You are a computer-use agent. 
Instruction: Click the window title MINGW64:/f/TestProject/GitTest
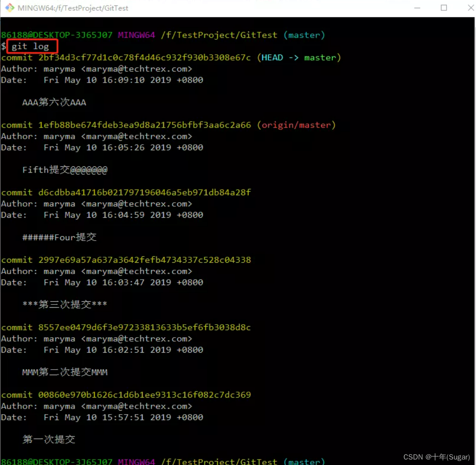(x=73, y=8)
